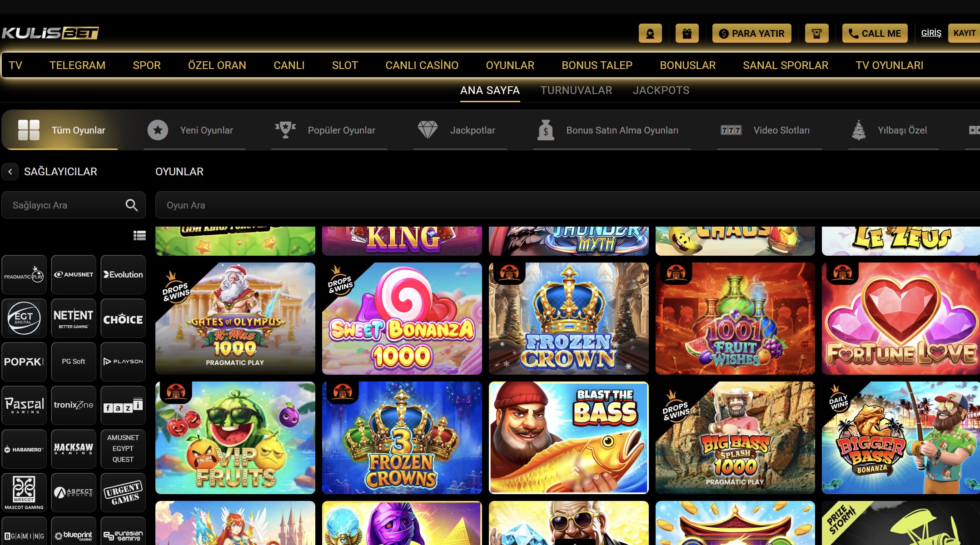The width and height of the screenshot is (980, 545).
Task: Click the Giriş login link
Action: coord(931,33)
